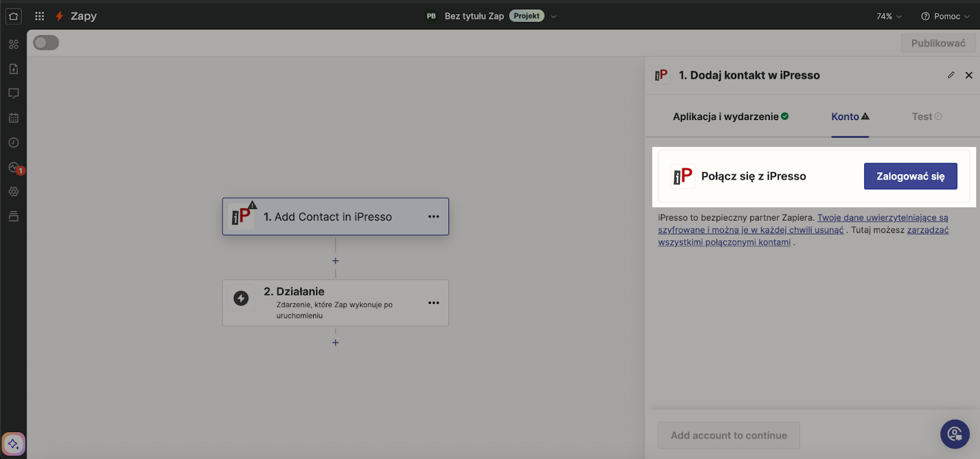The image size is (980, 459).
Task: Select the 2. Działanie step card
Action: click(336, 303)
